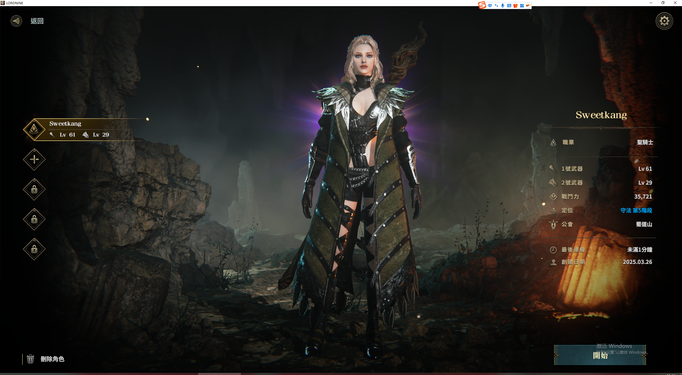Go back with the 返回 label
Screen dimensions: 682x375
(x=37, y=21)
